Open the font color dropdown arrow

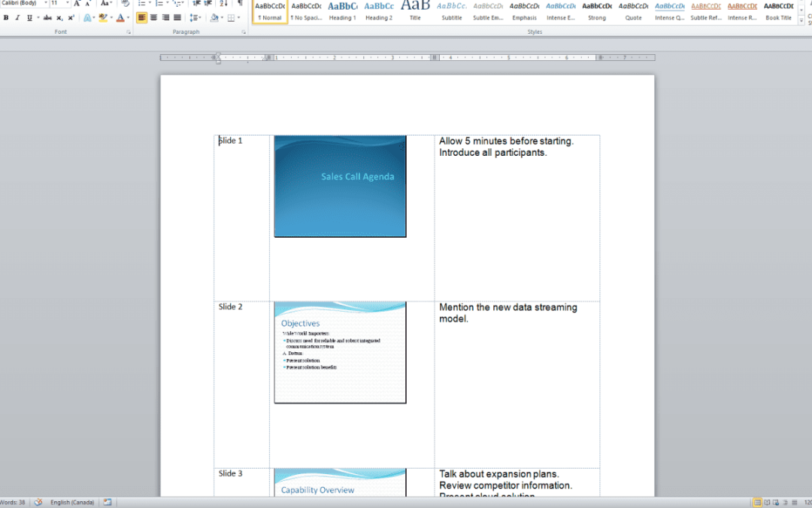(128, 17)
